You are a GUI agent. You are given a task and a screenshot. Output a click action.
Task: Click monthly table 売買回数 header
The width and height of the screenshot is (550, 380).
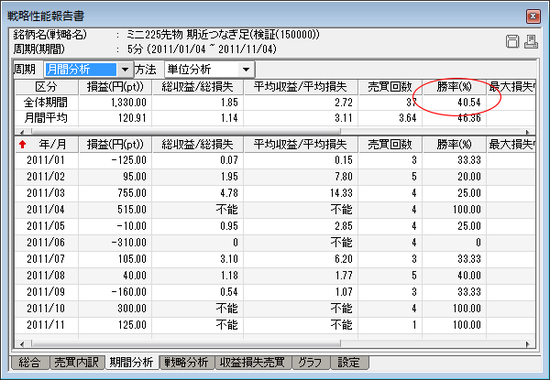(x=390, y=144)
